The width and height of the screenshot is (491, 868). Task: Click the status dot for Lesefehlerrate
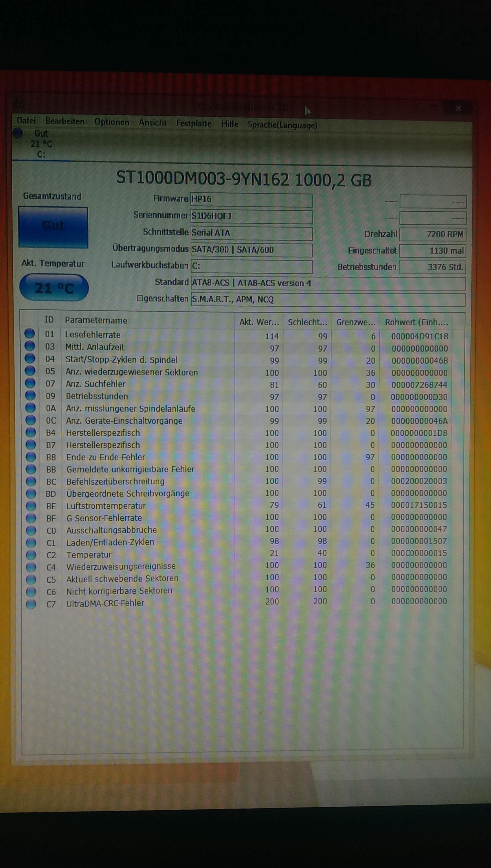tap(30, 334)
